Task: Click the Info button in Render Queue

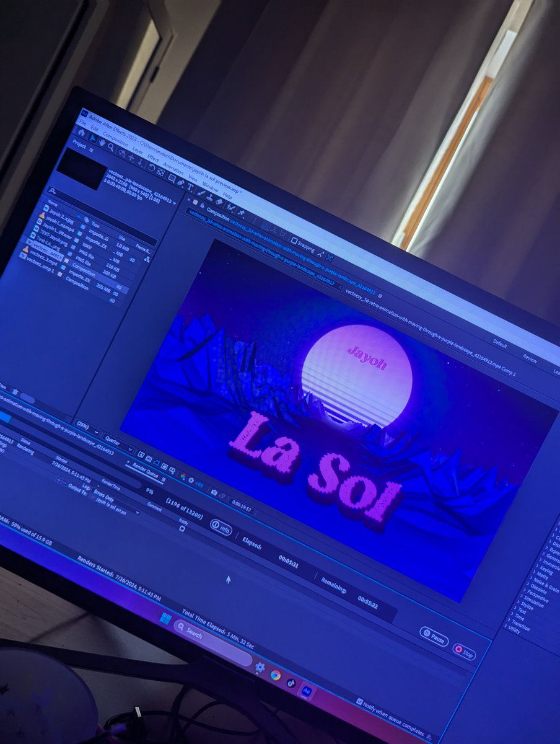Action: tap(221, 527)
